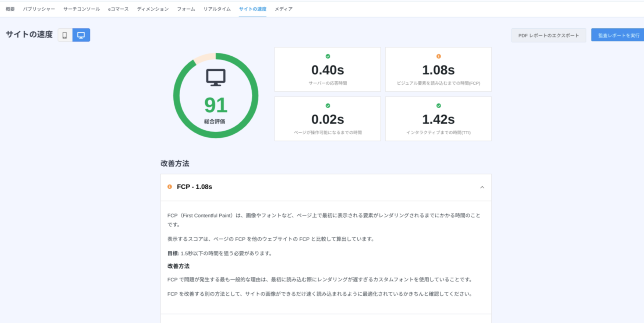644x323 pixels.
Task: Collapse the FCP - 1.08s section chevron
Action: coord(482,187)
